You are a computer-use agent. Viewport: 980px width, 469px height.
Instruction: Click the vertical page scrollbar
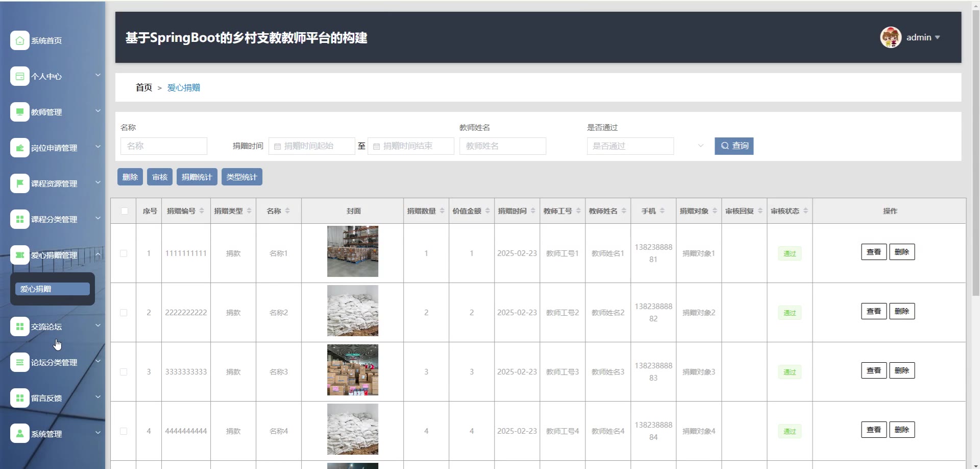tap(975, 153)
